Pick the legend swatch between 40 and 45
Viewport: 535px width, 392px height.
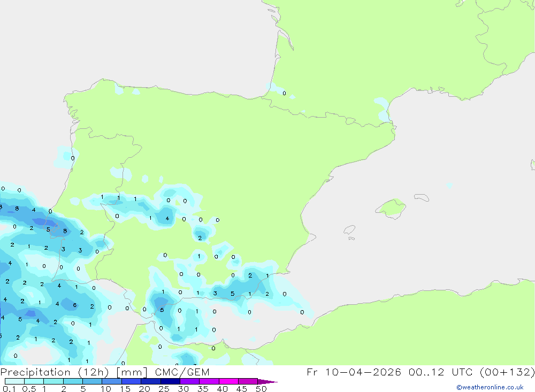(228, 381)
